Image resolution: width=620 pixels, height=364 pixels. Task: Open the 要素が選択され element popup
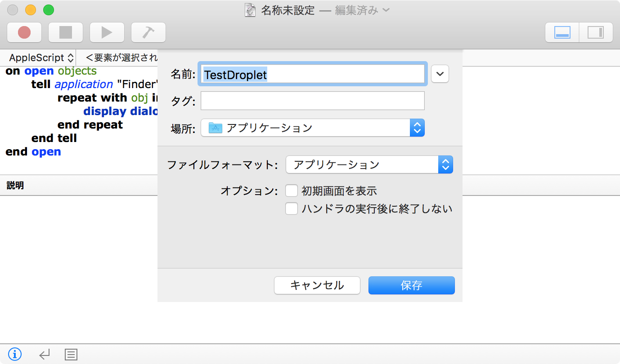click(121, 58)
